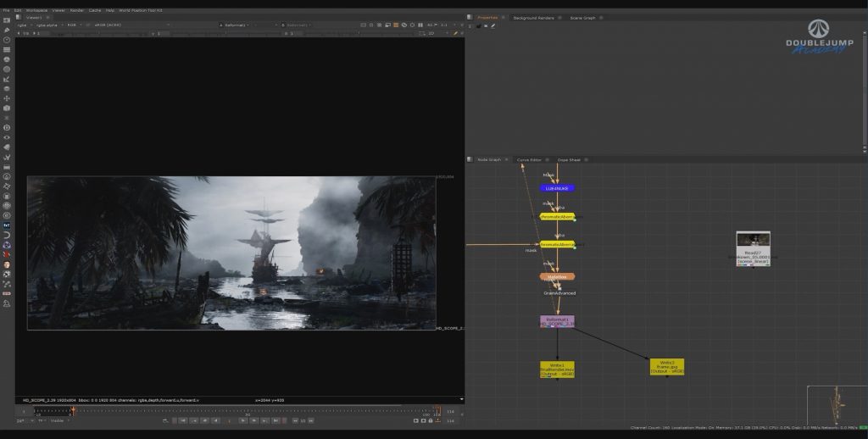Viewport: 868px width, 439px height.
Task: Open the Merge nodes menu
Action: coord(7,89)
